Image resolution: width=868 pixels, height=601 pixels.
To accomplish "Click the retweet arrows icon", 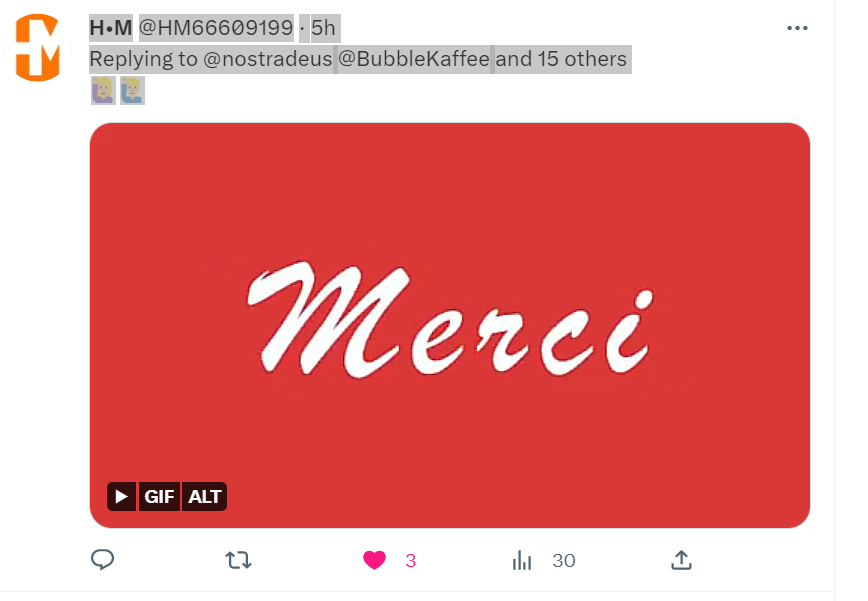I will tap(239, 560).
